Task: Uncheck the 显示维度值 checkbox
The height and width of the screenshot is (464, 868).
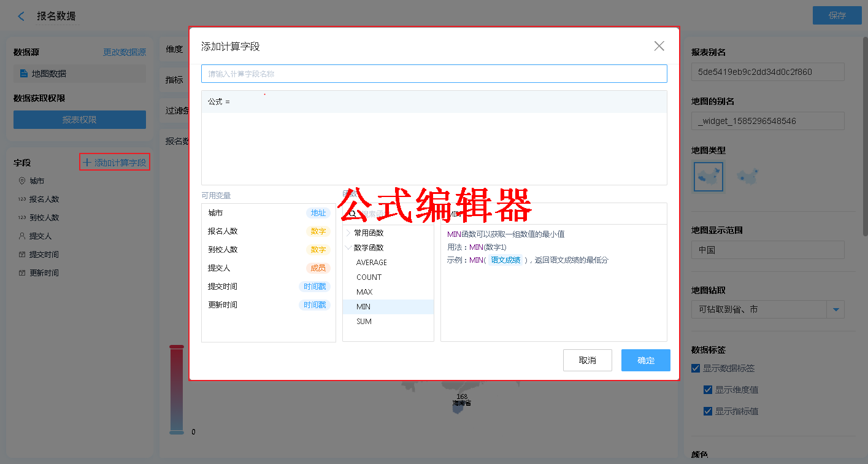Action: click(708, 390)
